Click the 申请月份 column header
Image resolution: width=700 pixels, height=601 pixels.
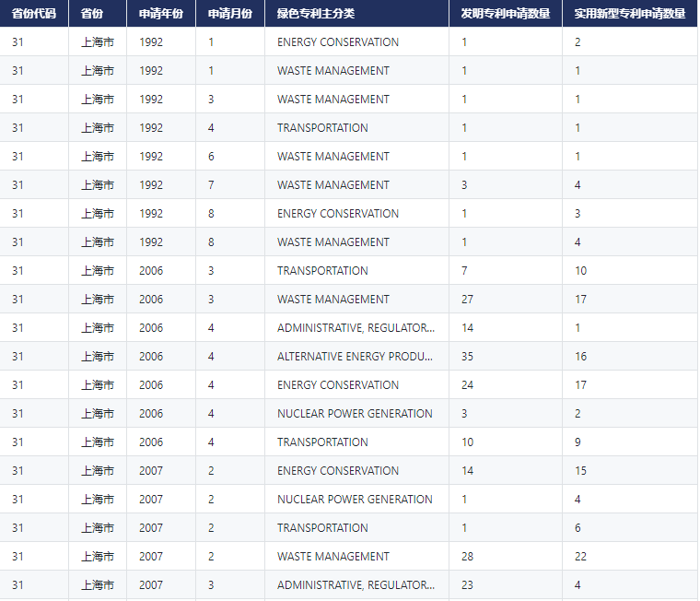[230, 14]
